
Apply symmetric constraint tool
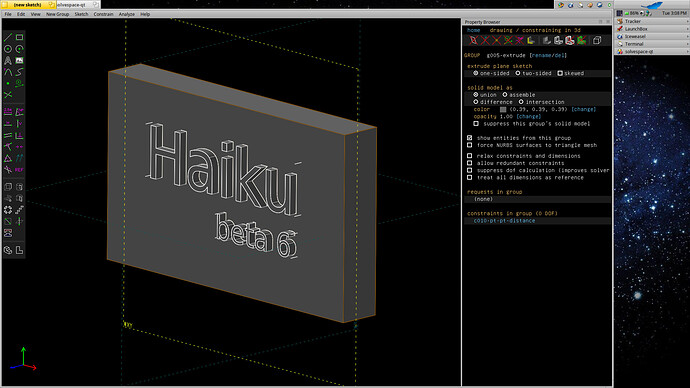pyautogui.click(x=19, y=146)
